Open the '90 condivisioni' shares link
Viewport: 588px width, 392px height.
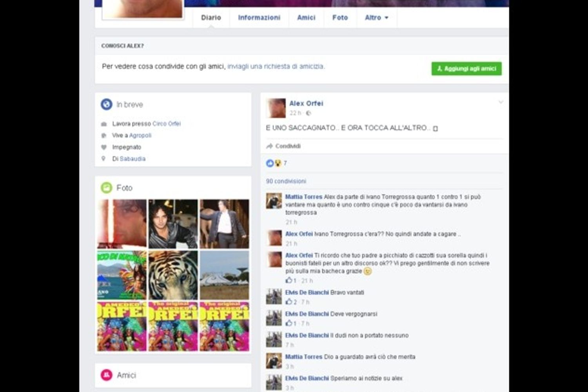(286, 181)
